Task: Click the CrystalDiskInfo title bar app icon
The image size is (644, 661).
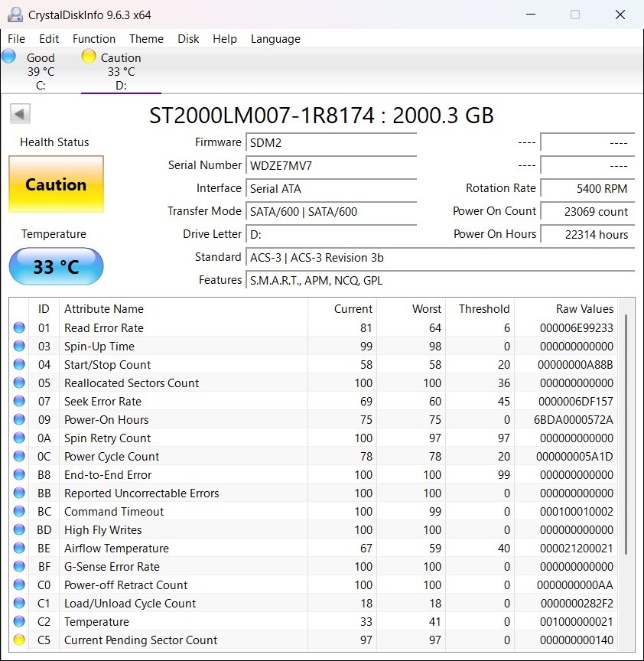Action: coord(15,14)
